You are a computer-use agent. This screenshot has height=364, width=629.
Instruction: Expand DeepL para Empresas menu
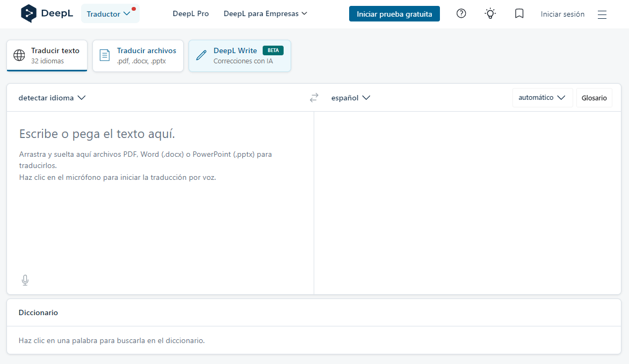pos(265,13)
